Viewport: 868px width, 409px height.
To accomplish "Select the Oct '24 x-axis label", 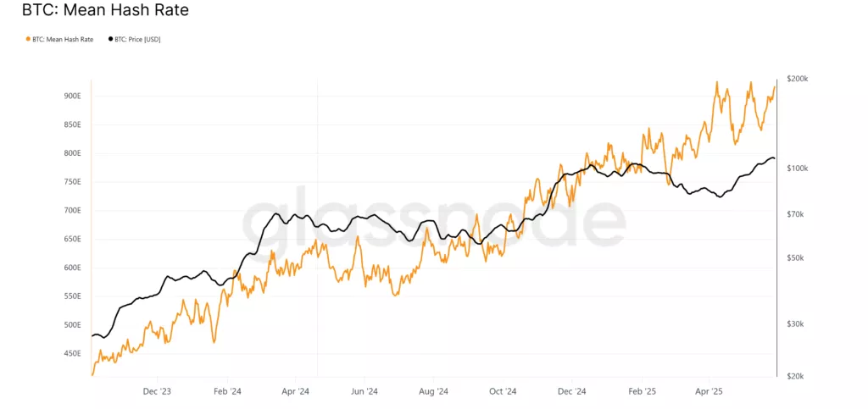I will [503, 392].
